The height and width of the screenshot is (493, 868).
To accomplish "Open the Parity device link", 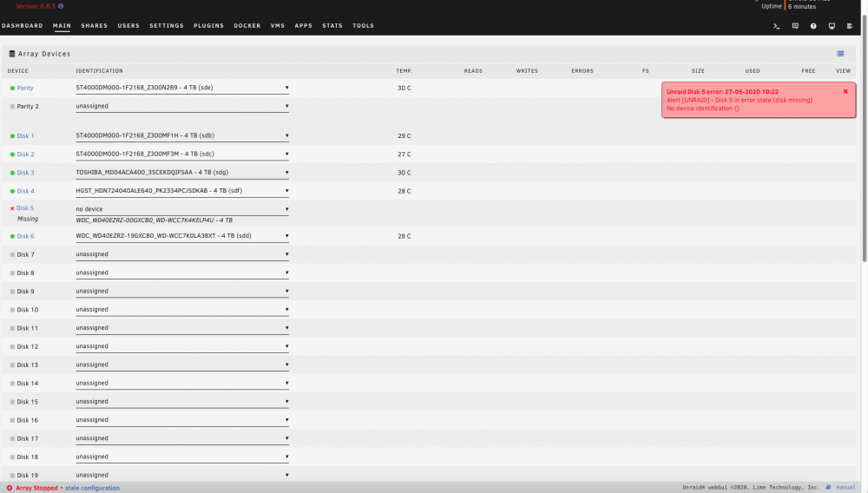I will point(25,88).
